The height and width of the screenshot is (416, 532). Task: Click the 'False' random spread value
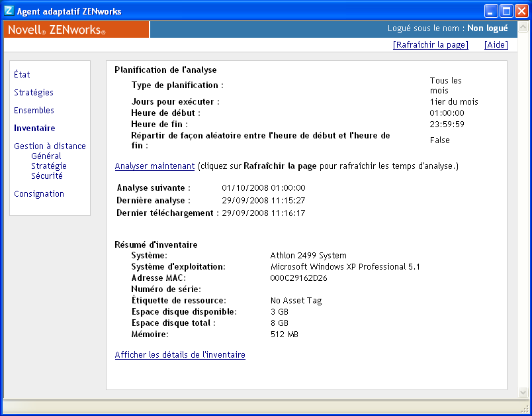(440, 140)
